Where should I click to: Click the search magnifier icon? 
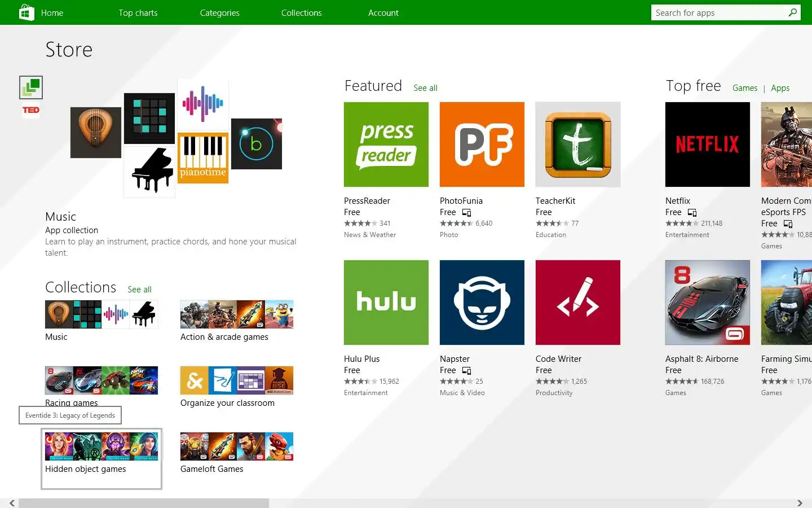(x=792, y=12)
